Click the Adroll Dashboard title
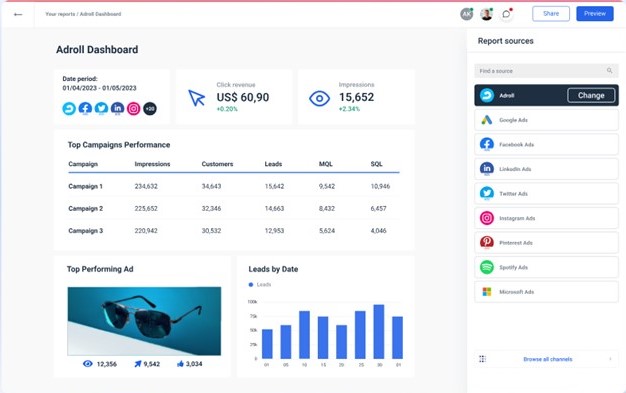 pyautogui.click(x=97, y=50)
